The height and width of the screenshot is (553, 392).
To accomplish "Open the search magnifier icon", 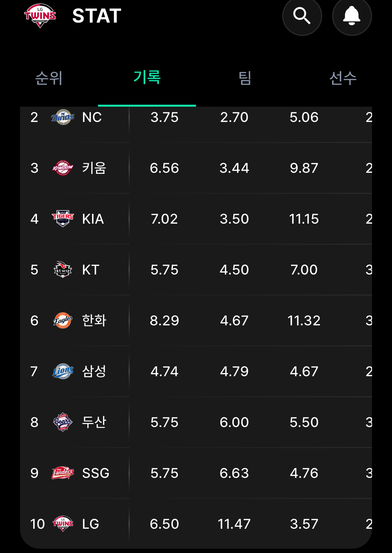I will [x=302, y=16].
